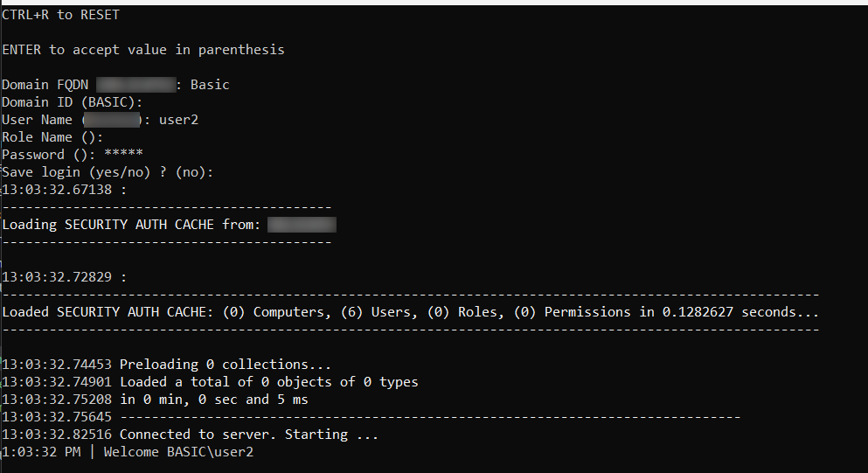Click the "user2" entry after User Name

point(178,120)
